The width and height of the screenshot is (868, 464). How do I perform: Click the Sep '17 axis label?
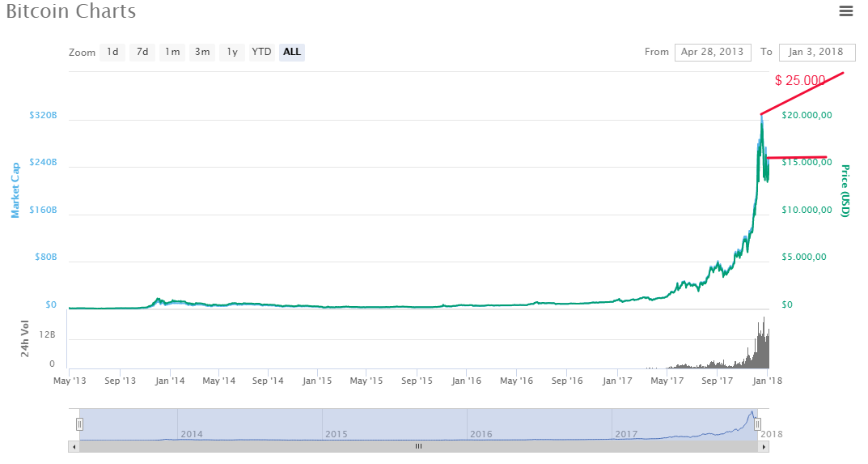(717, 381)
